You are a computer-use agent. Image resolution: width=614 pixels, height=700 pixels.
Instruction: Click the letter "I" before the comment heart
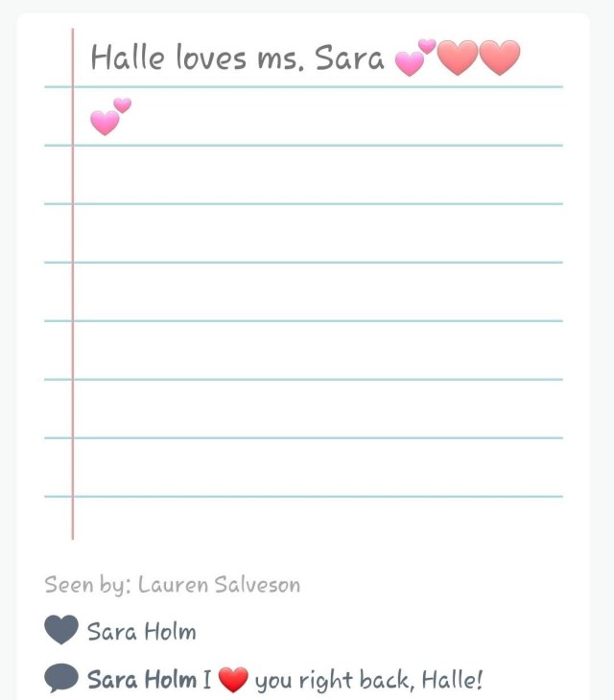click(x=206, y=681)
